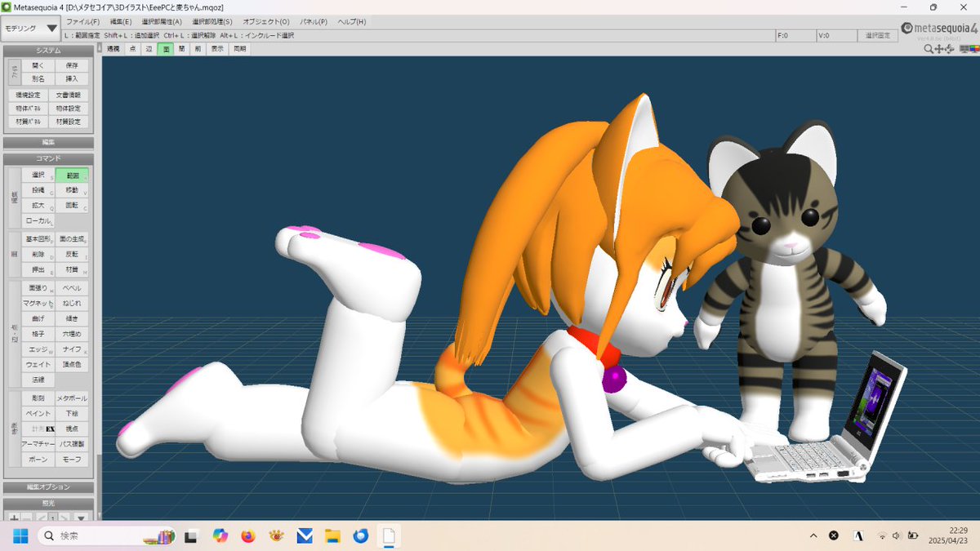Open 文書情報 dialog
The width and height of the screenshot is (980, 551).
69,95
